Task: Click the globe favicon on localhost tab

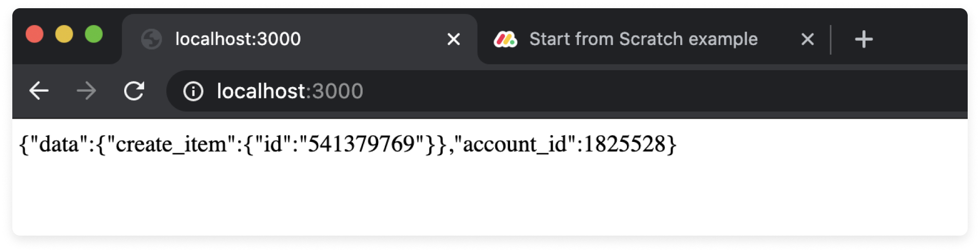Action: (151, 39)
